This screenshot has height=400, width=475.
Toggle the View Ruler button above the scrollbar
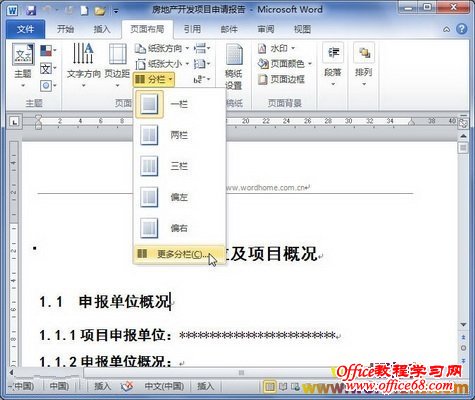pyautogui.click(x=463, y=123)
